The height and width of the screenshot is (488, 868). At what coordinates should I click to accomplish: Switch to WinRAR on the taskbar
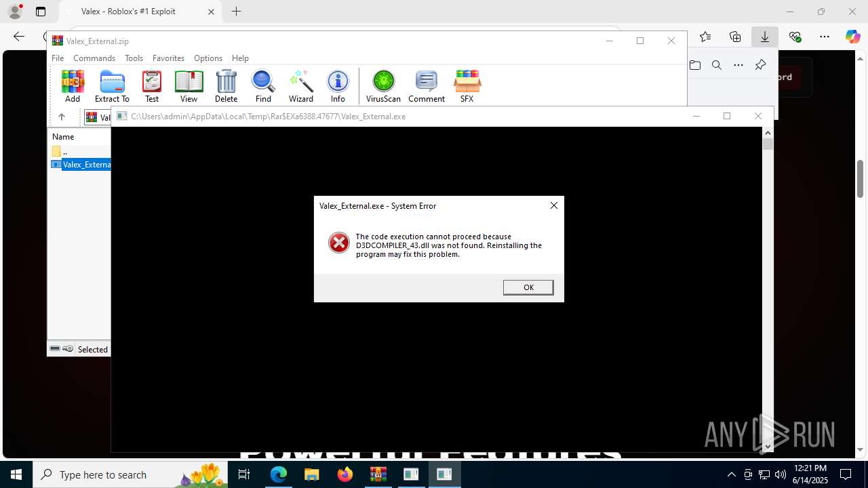tap(378, 474)
